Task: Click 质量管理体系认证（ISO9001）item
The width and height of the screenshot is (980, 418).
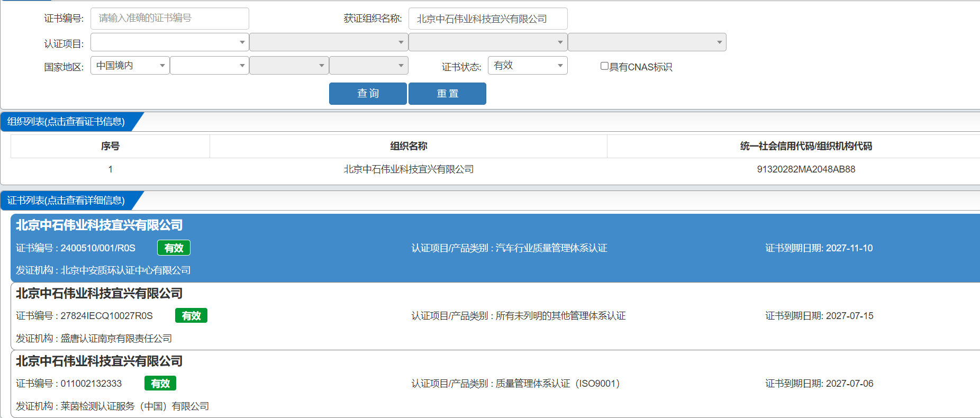Action: pyautogui.click(x=558, y=384)
